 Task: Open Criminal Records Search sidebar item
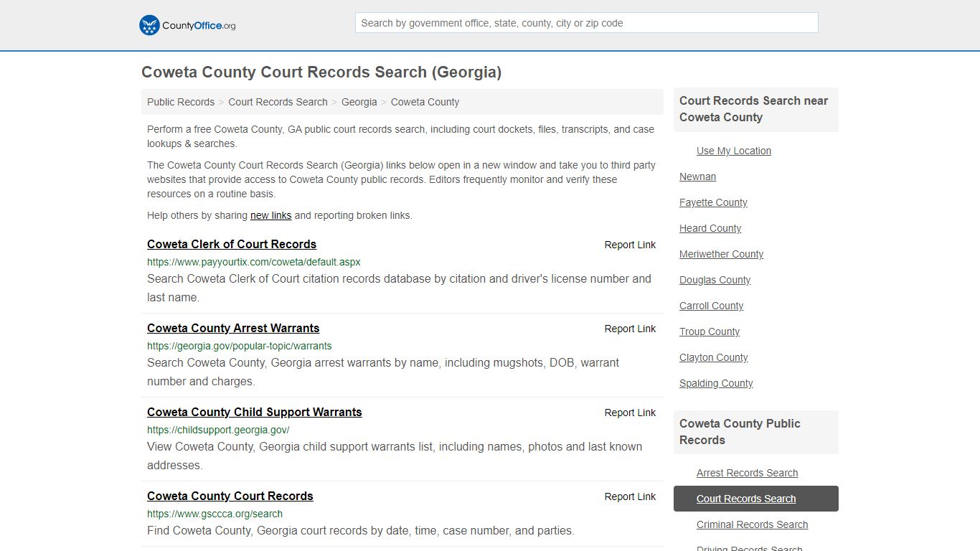752,524
